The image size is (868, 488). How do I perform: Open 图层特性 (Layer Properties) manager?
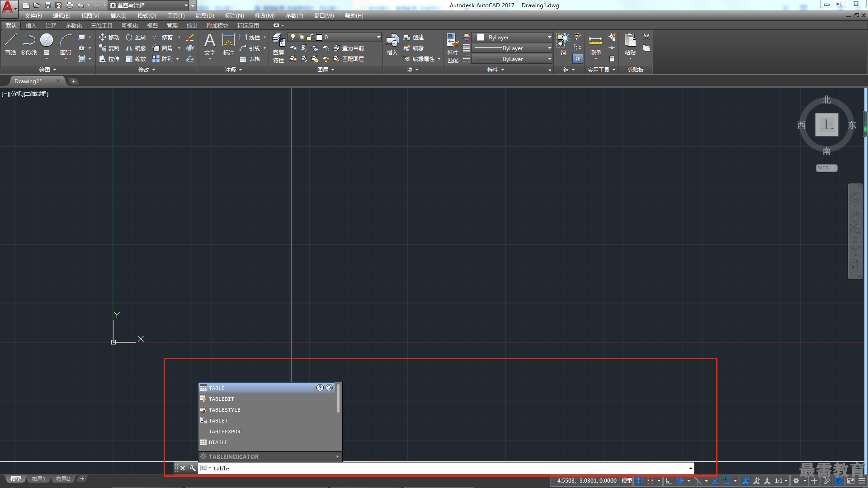click(x=278, y=47)
